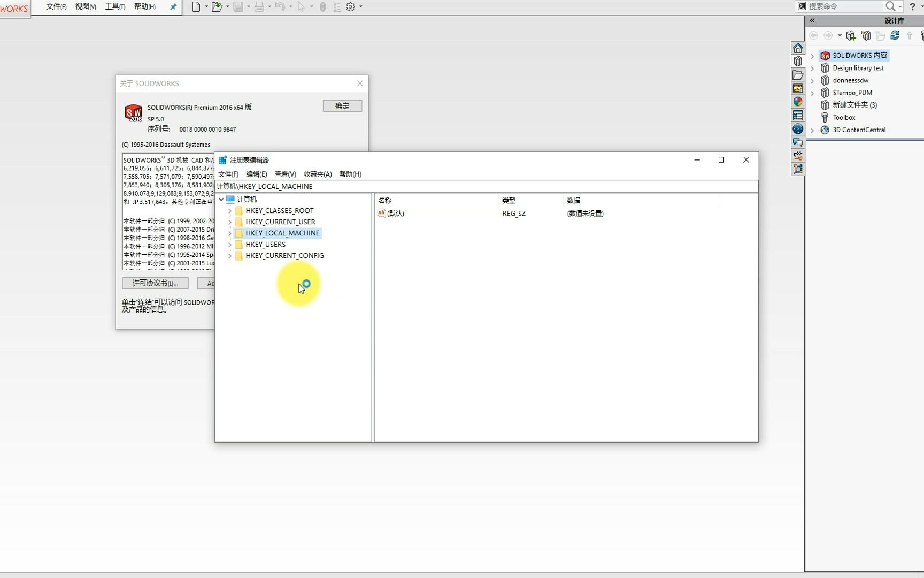
Task: Open the View Palette task pane tab
Action: coord(798,88)
